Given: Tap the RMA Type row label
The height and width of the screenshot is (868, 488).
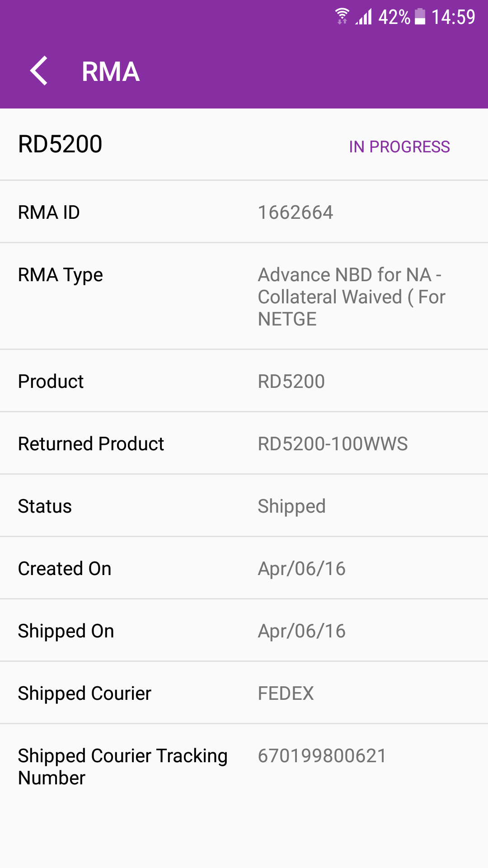Looking at the screenshot, I should (x=61, y=275).
